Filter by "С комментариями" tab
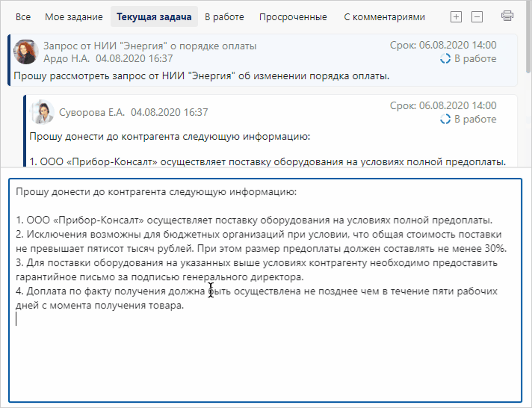This screenshot has width=532, height=408. (384, 16)
